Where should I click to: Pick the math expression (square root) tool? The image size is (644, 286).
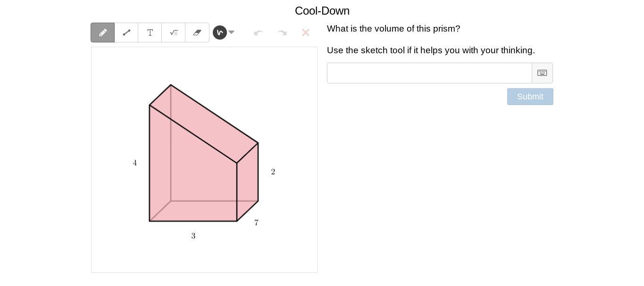pyautogui.click(x=174, y=33)
